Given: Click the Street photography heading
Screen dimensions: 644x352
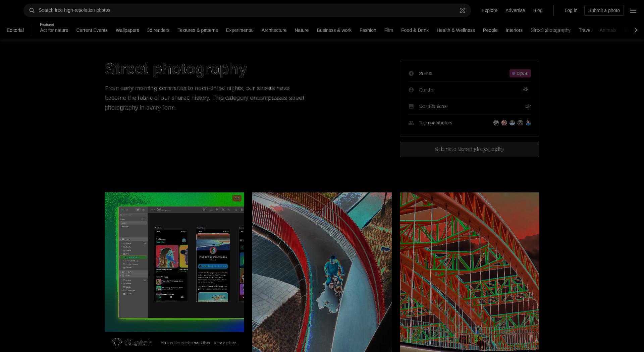Looking at the screenshot, I should click(x=176, y=69).
